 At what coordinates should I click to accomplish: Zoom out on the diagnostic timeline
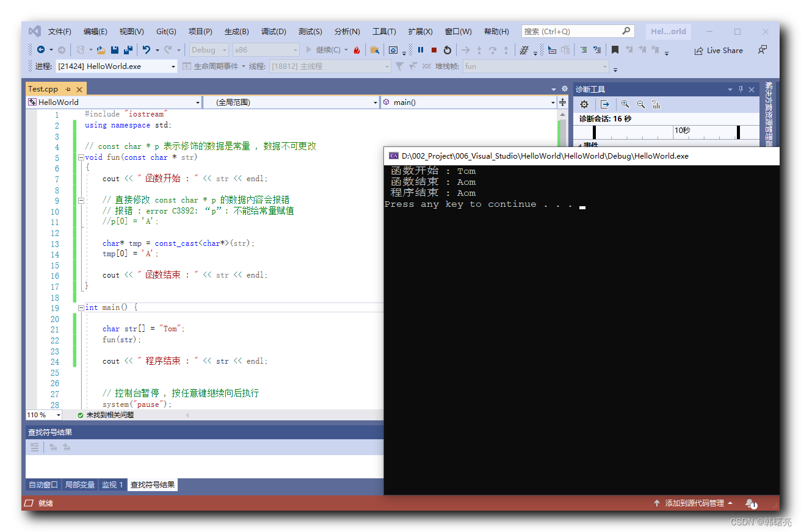click(641, 104)
